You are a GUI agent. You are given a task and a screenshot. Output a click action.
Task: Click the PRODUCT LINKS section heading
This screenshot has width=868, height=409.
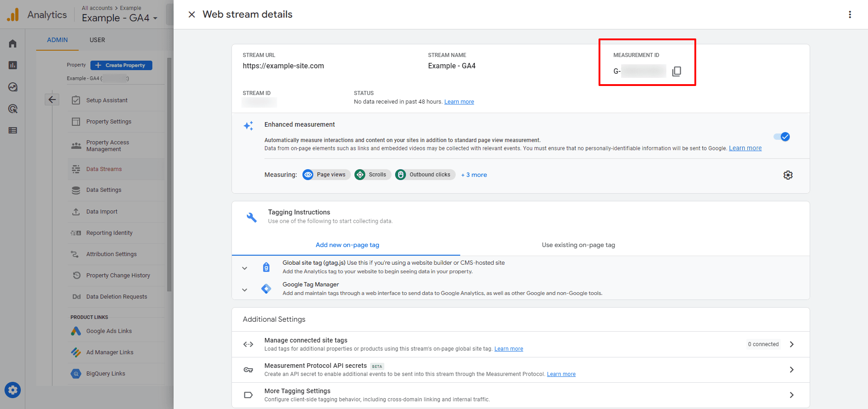click(89, 317)
